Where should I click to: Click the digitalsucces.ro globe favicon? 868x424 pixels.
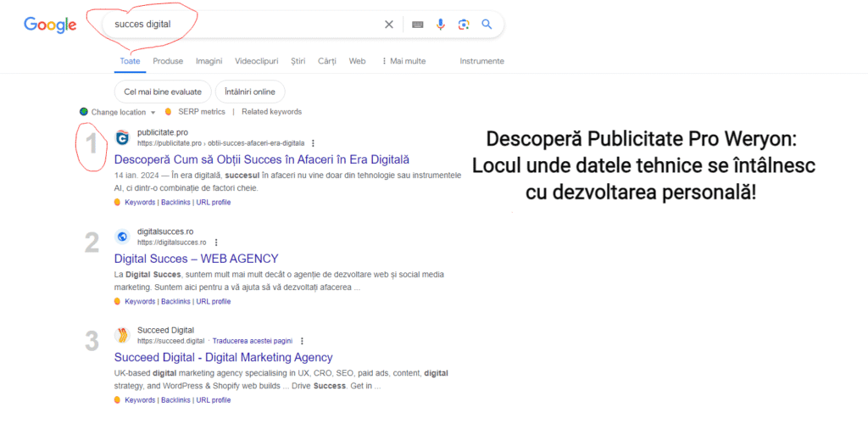point(122,237)
